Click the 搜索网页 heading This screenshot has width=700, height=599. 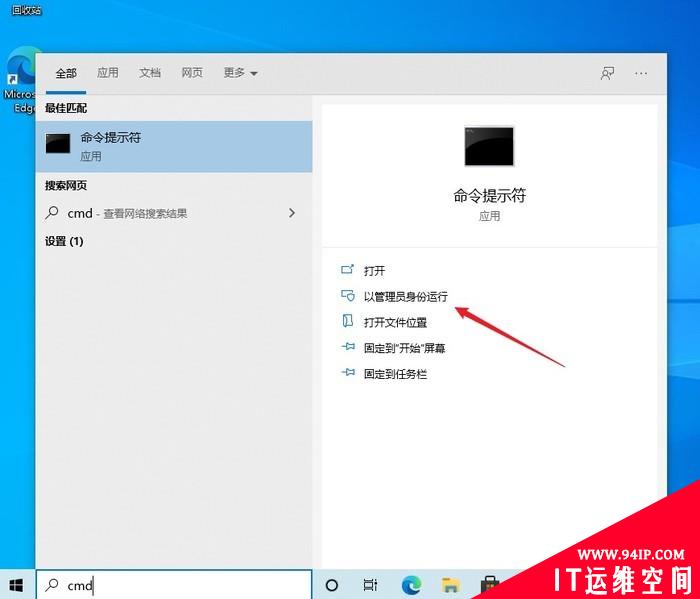point(66,186)
